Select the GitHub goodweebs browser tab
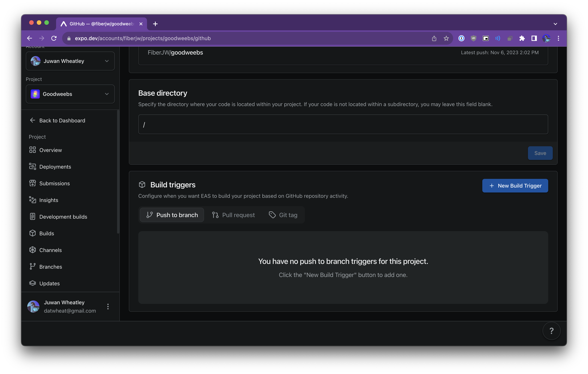Image resolution: width=588 pixels, height=374 pixels. pyautogui.click(x=101, y=24)
